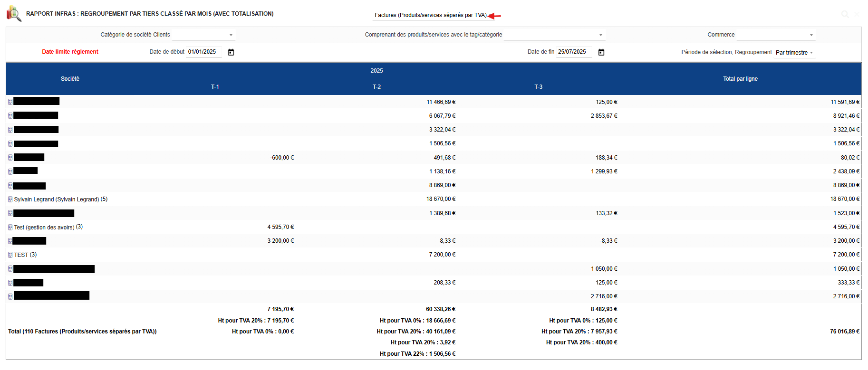
Task: Click the T-1 column header
Action: coord(215,87)
